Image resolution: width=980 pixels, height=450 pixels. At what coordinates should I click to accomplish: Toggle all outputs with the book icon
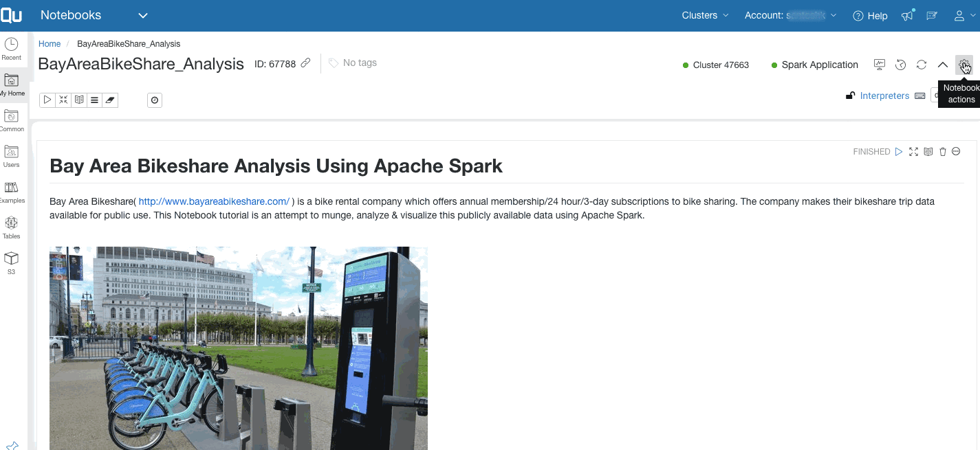[x=79, y=100]
